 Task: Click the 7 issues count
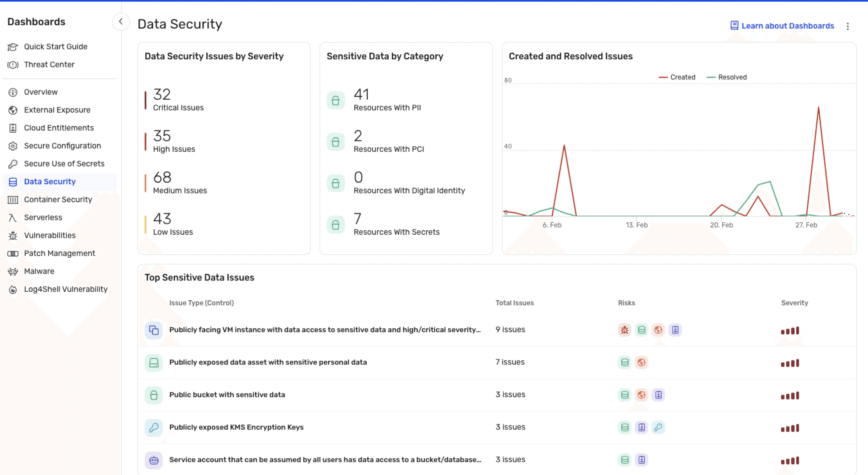tap(510, 362)
